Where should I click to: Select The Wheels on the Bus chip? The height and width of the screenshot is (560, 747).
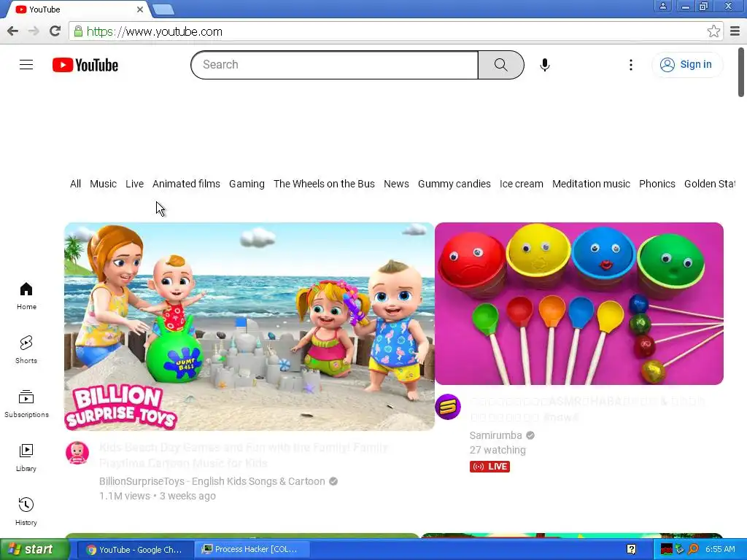point(324,184)
